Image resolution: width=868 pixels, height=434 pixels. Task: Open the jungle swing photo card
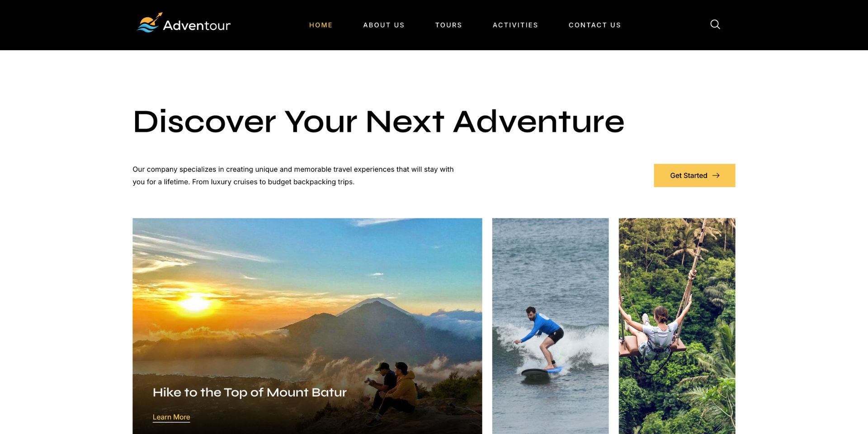pos(677,326)
